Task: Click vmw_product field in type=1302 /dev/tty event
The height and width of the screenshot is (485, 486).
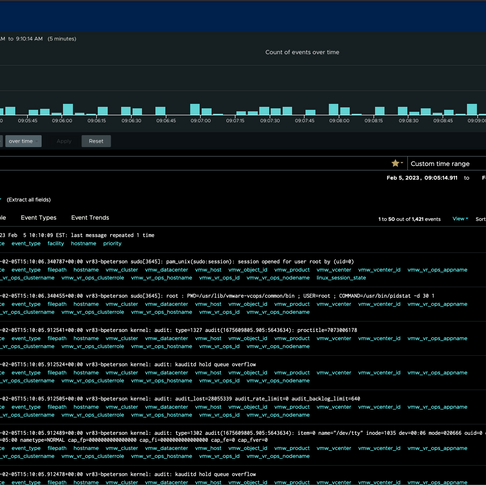Action: pyautogui.click(x=292, y=448)
